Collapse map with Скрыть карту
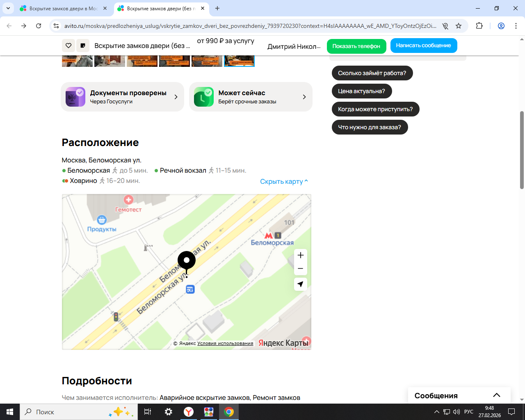Image resolution: width=525 pixels, height=420 pixels. click(x=284, y=181)
